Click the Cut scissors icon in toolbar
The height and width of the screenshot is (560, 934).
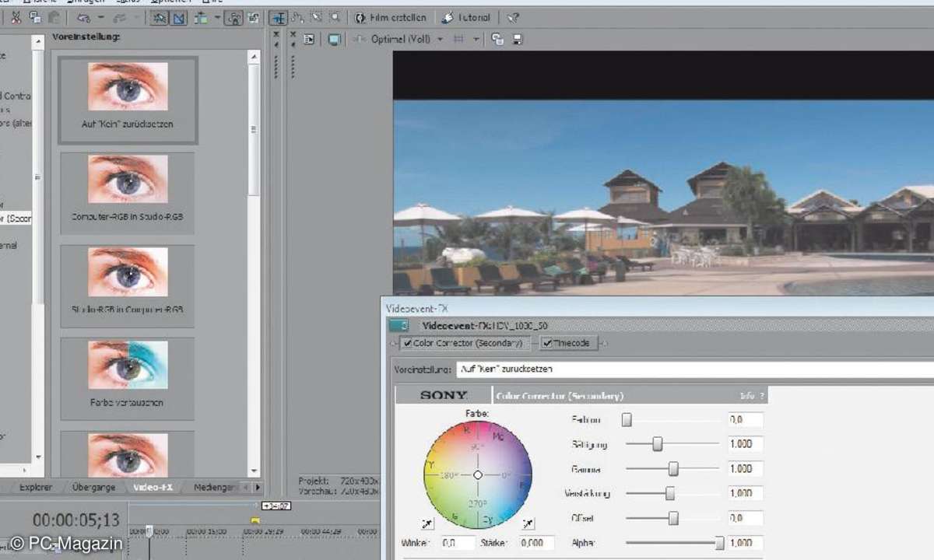coord(15,17)
